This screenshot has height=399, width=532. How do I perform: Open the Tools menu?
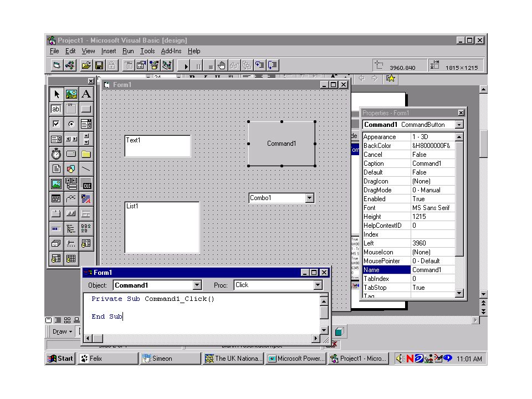click(147, 51)
